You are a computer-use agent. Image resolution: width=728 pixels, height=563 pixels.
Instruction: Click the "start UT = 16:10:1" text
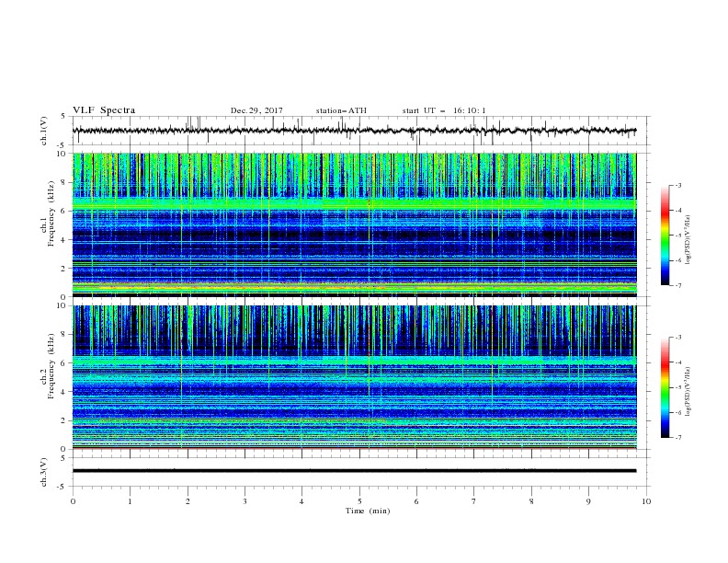pyautogui.click(x=444, y=110)
